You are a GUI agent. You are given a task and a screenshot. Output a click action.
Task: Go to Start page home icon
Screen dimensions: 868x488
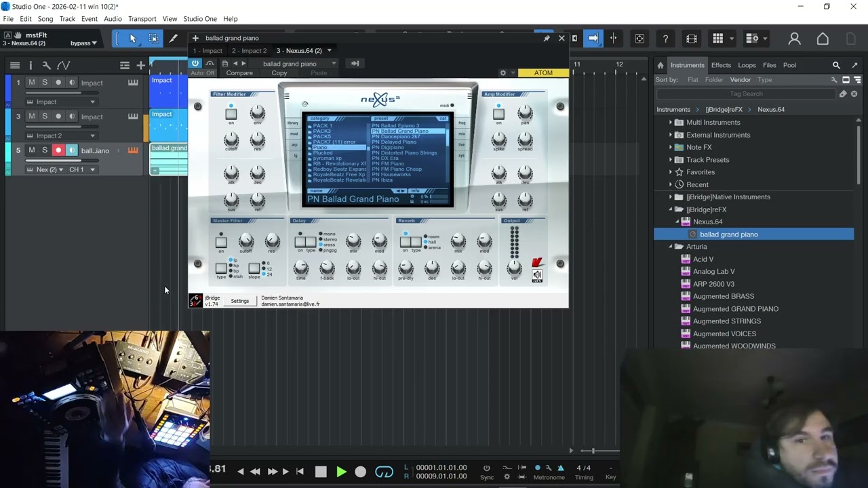[823, 39]
